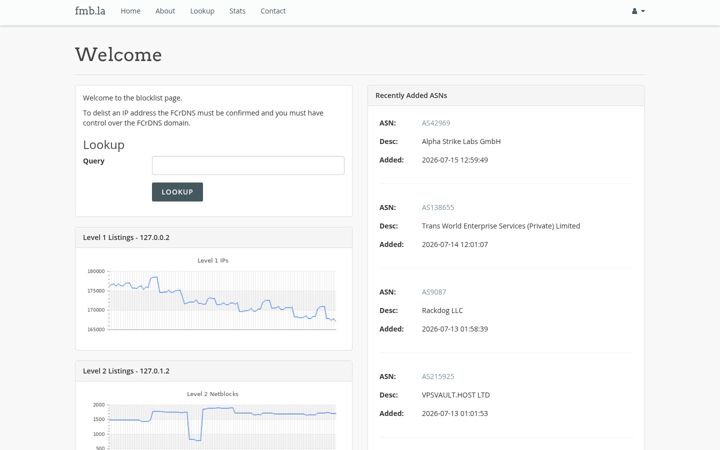Navigate to Lookup in the navbar
This screenshot has height=450, width=720.
point(202,11)
